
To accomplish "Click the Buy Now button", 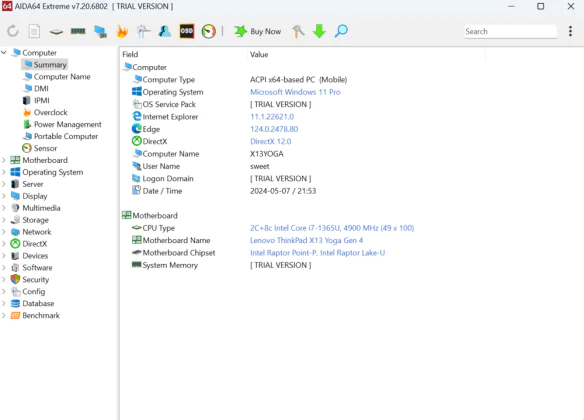I will point(257,31).
